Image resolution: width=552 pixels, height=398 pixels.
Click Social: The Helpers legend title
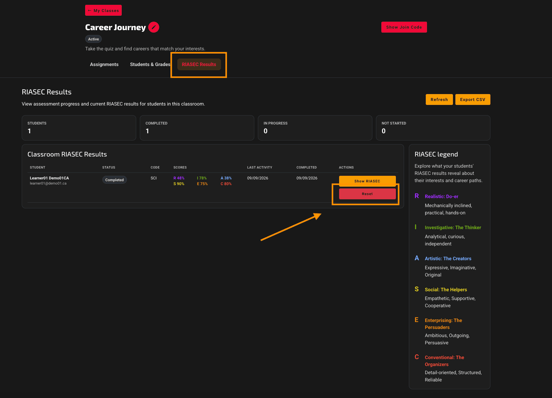point(446,290)
